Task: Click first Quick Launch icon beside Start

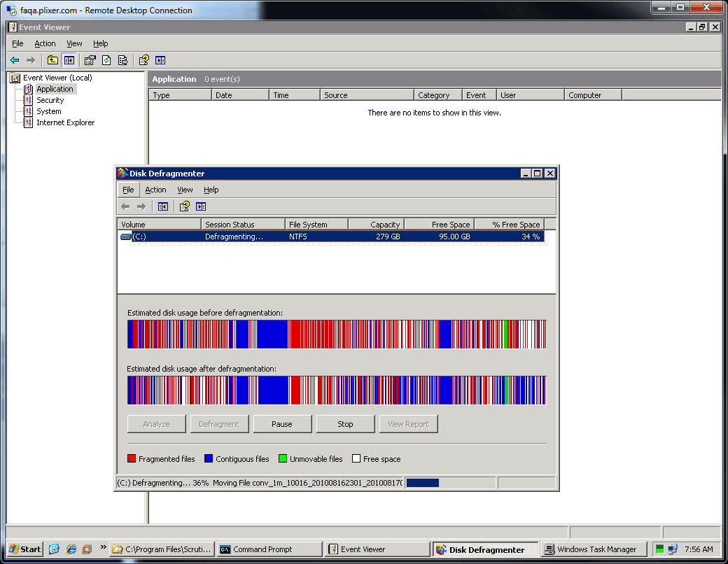Action: coord(55,549)
